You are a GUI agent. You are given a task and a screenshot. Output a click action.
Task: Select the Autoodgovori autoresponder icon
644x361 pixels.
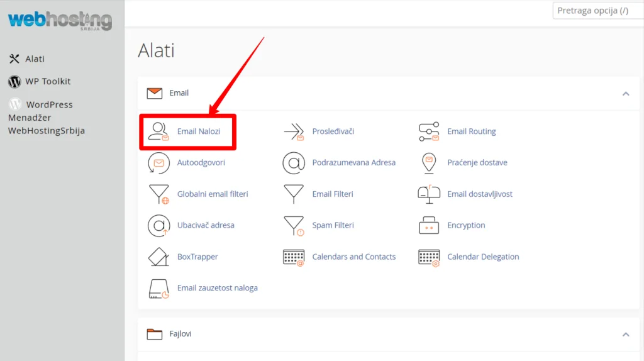tap(158, 163)
